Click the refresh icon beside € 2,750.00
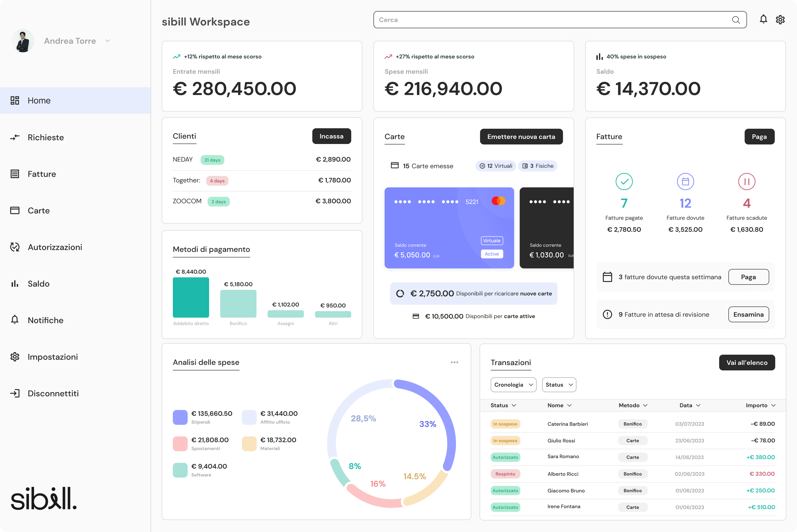This screenshot has height=532, width=797. [400, 294]
